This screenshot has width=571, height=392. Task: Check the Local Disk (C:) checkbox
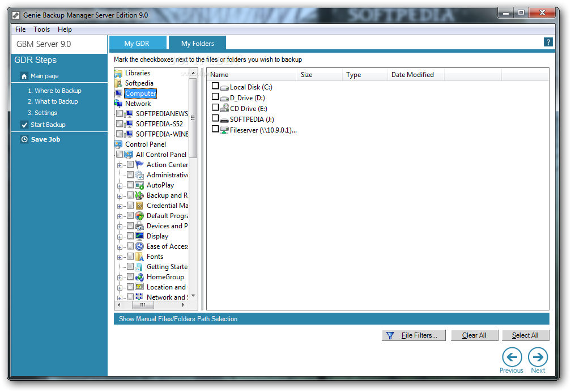215,86
